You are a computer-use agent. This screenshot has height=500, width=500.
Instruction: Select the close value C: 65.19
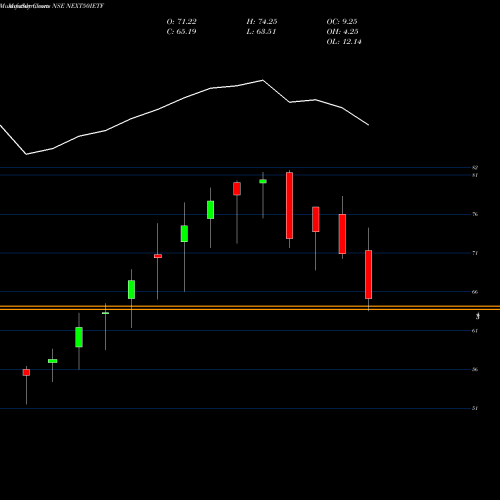181,32
